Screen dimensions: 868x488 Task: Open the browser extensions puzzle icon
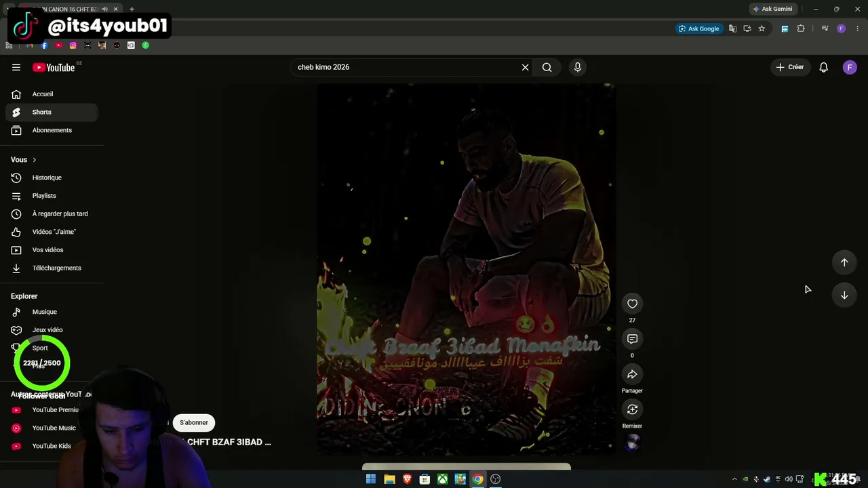tap(801, 28)
